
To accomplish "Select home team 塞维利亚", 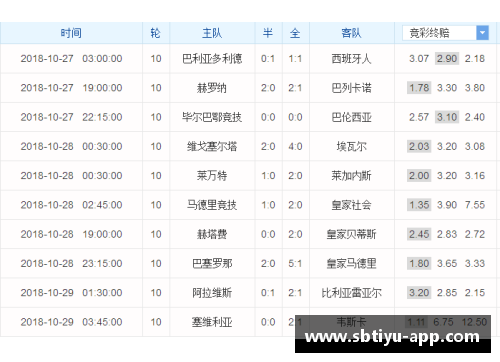I will (x=212, y=322).
